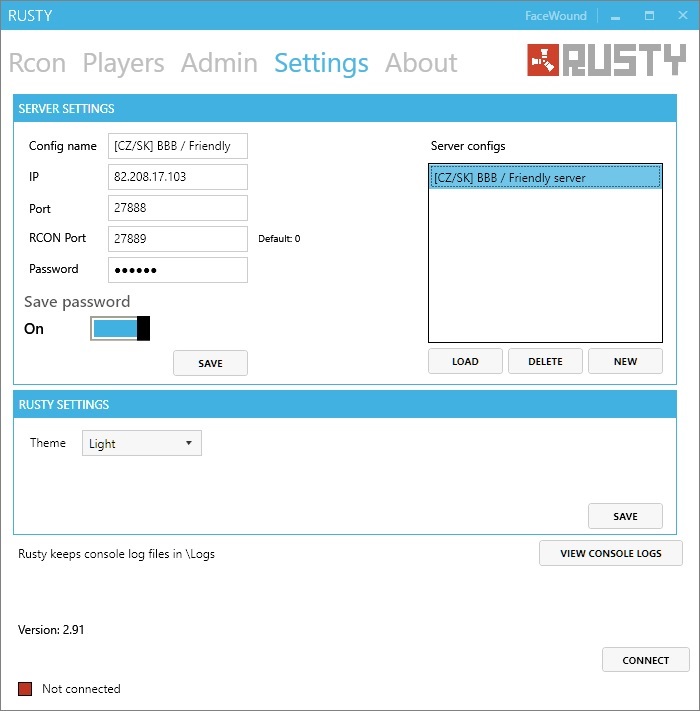Open View Console Logs
This screenshot has width=700, height=711.
point(611,553)
